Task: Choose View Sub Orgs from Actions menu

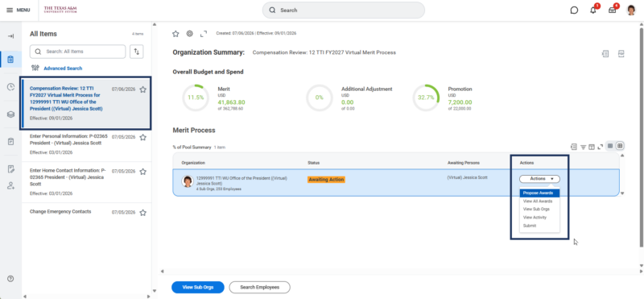Action: [539, 210]
